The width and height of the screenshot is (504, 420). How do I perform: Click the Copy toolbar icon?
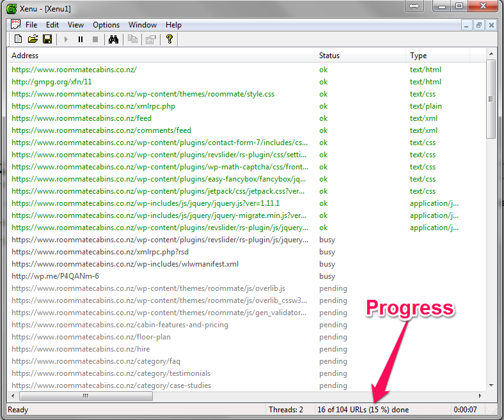132,39
